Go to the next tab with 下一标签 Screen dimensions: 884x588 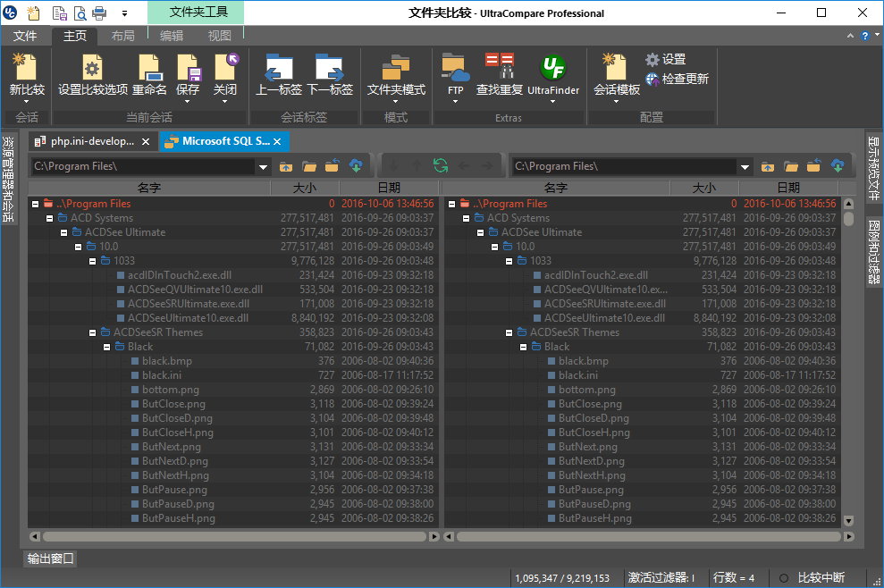click(x=330, y=76)
